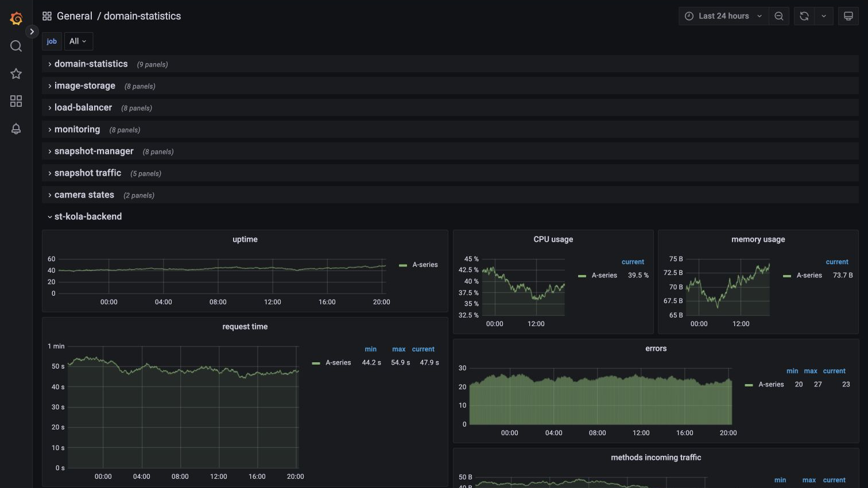Expand the sidebar with the arrow toggle
The height and width of the screenshot is (488, 868).
point(32,32)
